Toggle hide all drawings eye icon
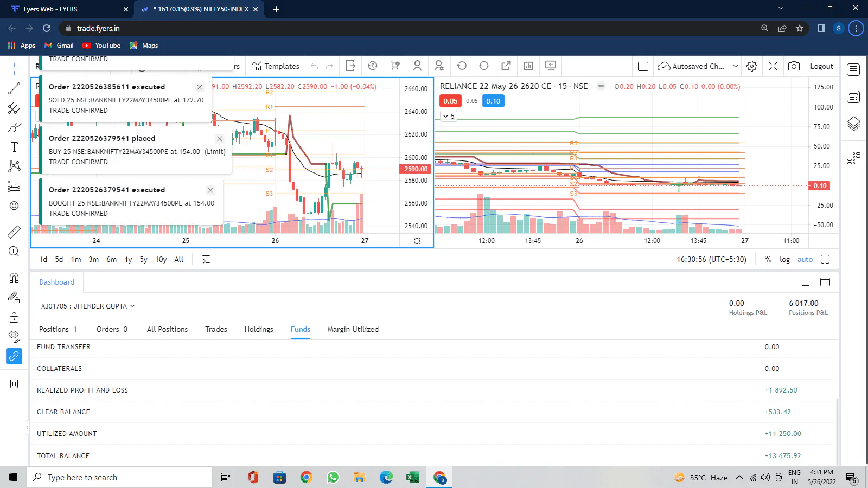Viewport: 868px width, 488px height. (x=14, y=337)
